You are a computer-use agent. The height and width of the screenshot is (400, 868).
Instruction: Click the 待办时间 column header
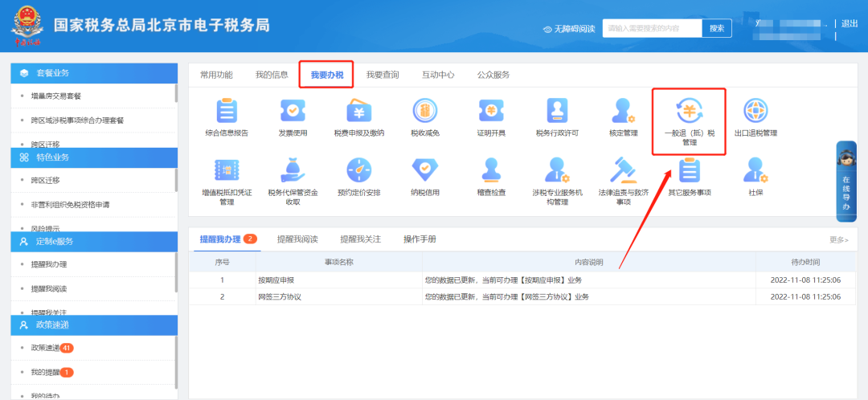pos(805,262)
